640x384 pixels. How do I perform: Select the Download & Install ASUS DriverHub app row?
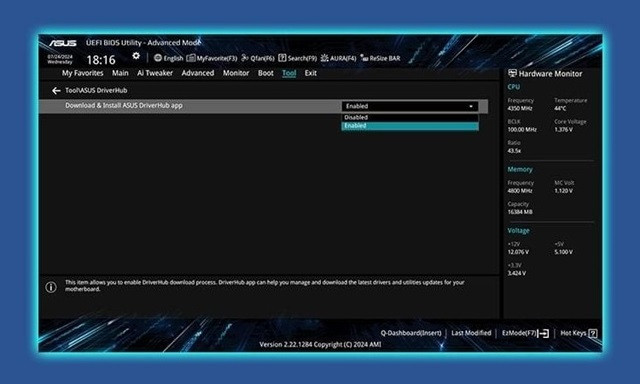[x=263, y=106]
